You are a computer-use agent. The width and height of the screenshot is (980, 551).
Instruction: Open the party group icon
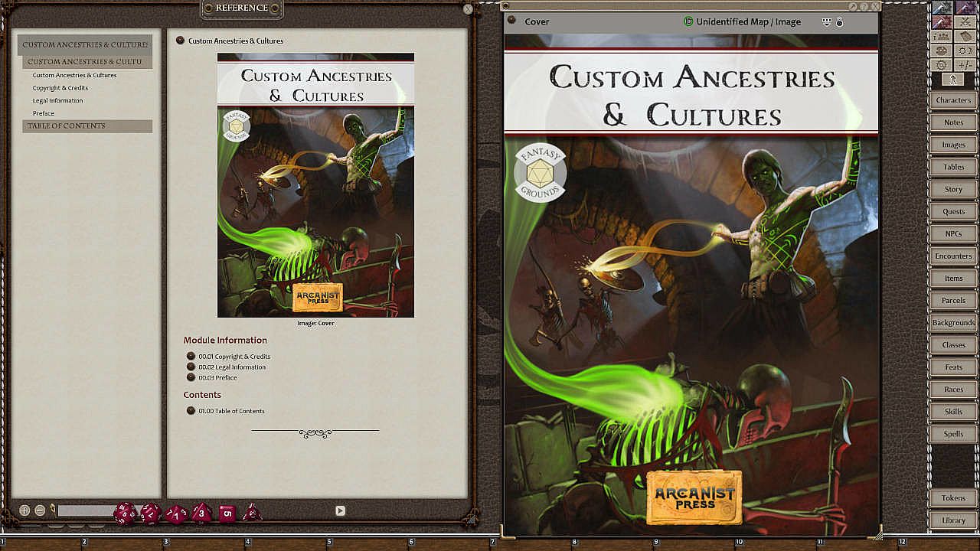tap(942, 36)
